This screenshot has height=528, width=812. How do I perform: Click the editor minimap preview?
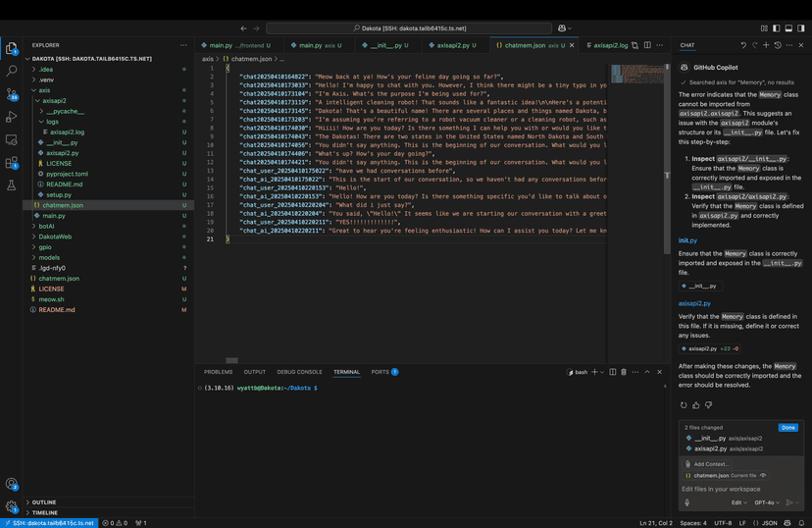coord(637,75)
